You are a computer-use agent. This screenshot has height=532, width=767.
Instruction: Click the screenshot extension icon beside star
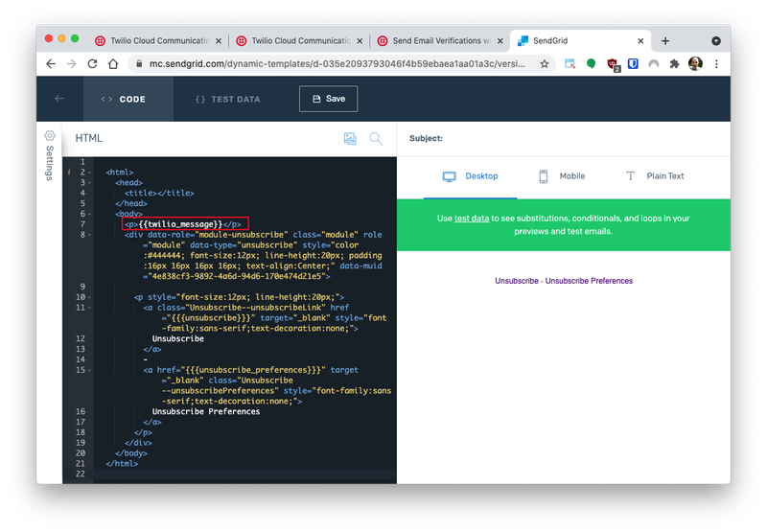coord(569,63)
